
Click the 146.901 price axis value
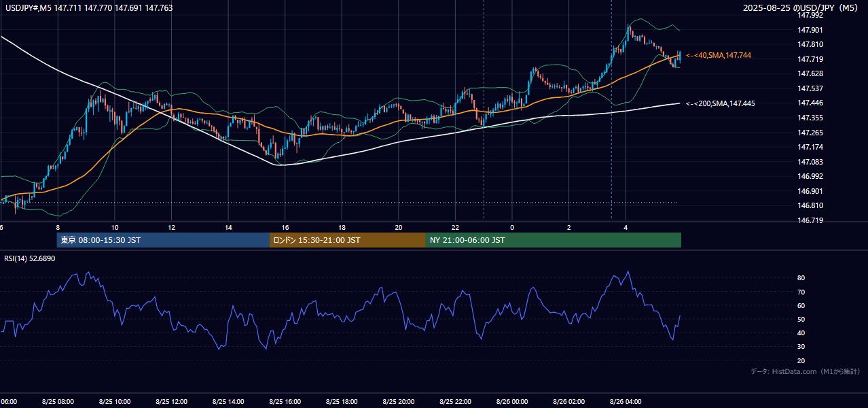tap(811, 191)
